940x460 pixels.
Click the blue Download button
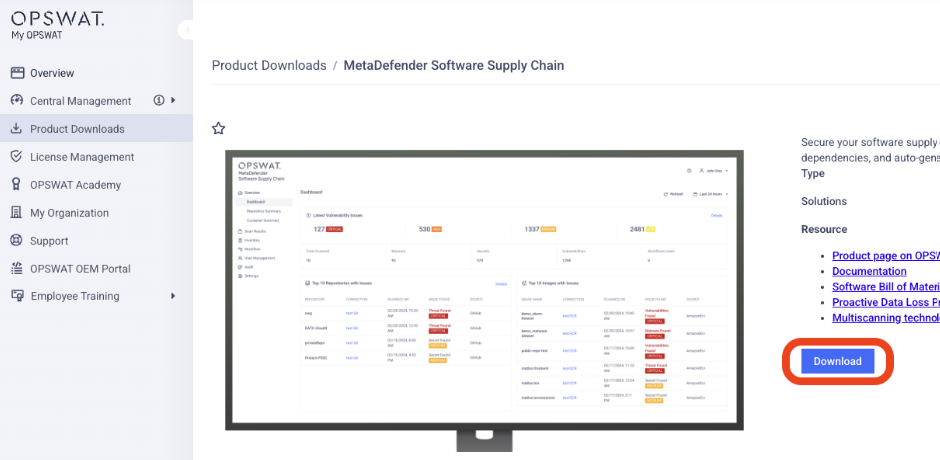pyautogui.click(x=837, y=361)
